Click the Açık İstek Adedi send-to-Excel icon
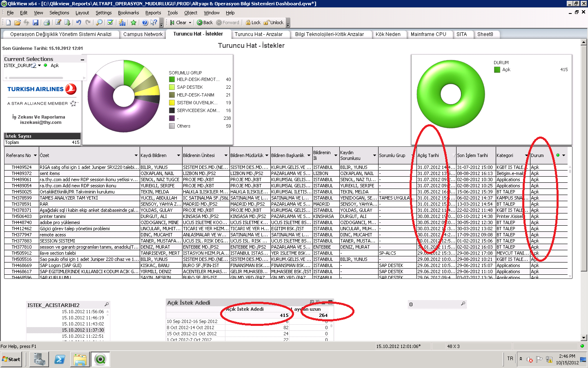 [317, 302]
